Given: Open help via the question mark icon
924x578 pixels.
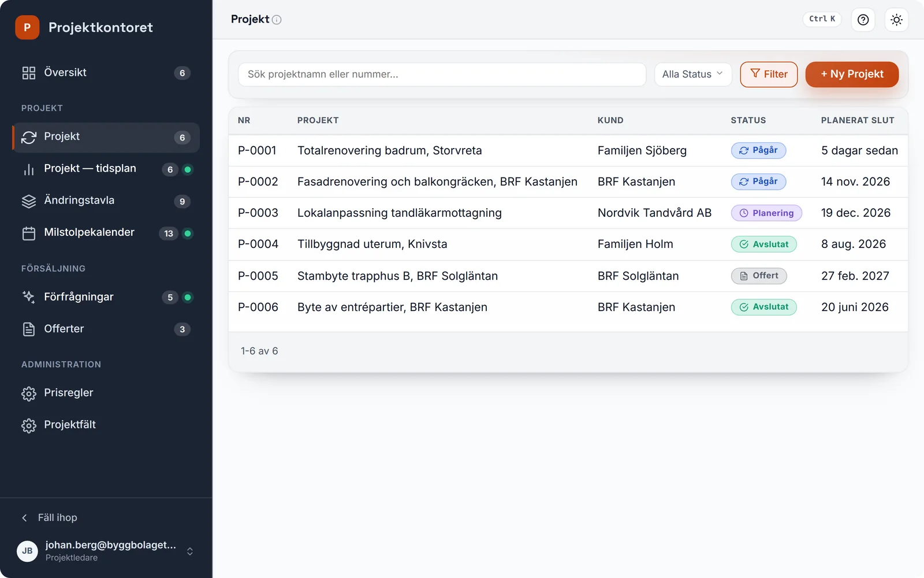Looking at the screenshot, I should (x=863, y=20).
